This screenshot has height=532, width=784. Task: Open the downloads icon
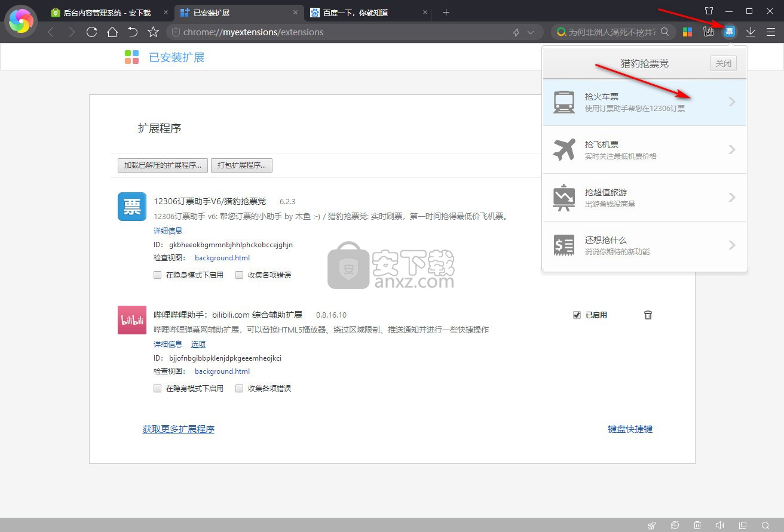click(x=751, y=32)
